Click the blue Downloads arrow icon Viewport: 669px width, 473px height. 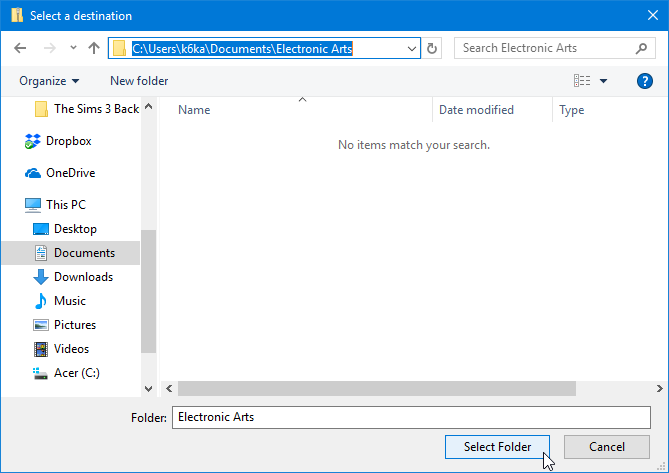tap(41, 277)
